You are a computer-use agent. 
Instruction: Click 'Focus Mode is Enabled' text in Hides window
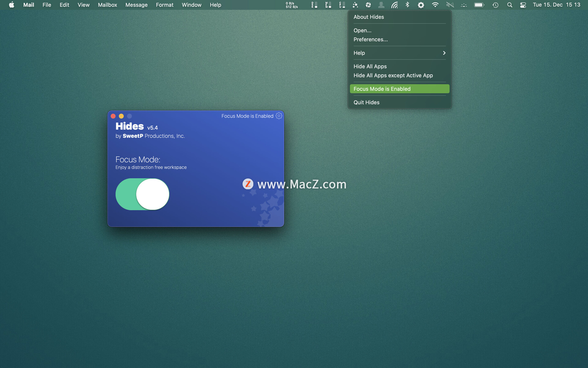point(247,116)
